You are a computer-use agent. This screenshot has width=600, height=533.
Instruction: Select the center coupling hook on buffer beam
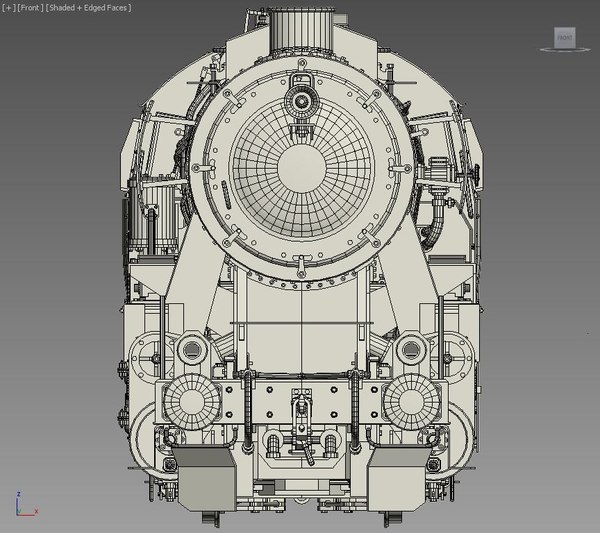[x=298, y=412]
